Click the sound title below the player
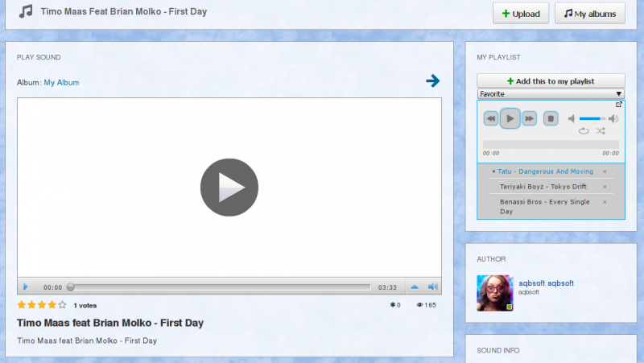This screenshot has width=644, height=363. pyautogui.click(x=110, y=323)
